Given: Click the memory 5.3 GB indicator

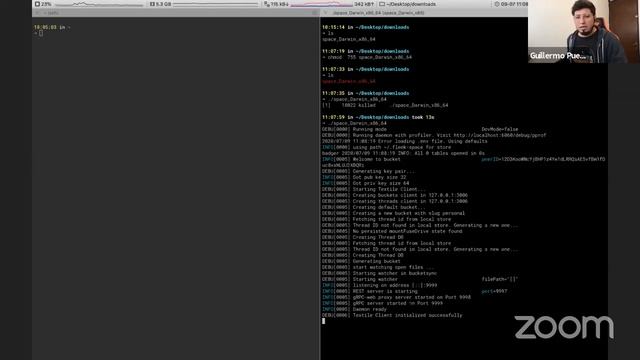Looking at the screenshot, I should (160, 4).
